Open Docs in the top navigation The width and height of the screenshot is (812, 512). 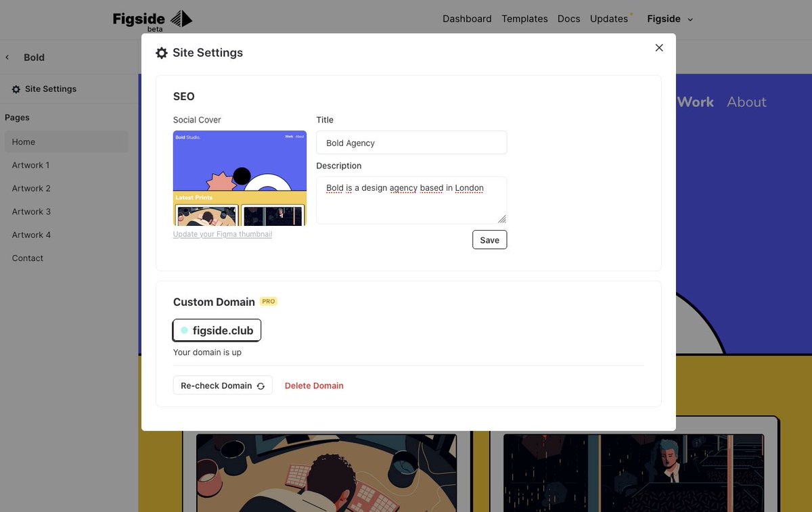point(568,19)
